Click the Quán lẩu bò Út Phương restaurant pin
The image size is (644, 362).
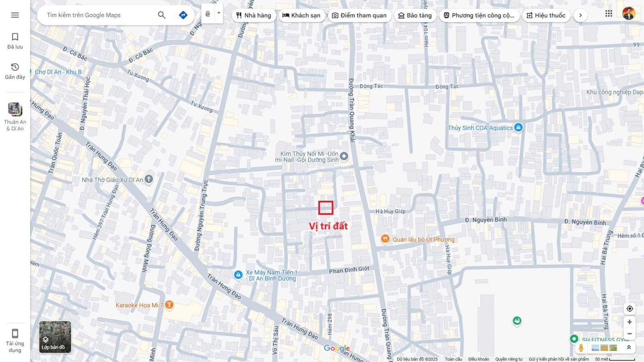(385, 239)
